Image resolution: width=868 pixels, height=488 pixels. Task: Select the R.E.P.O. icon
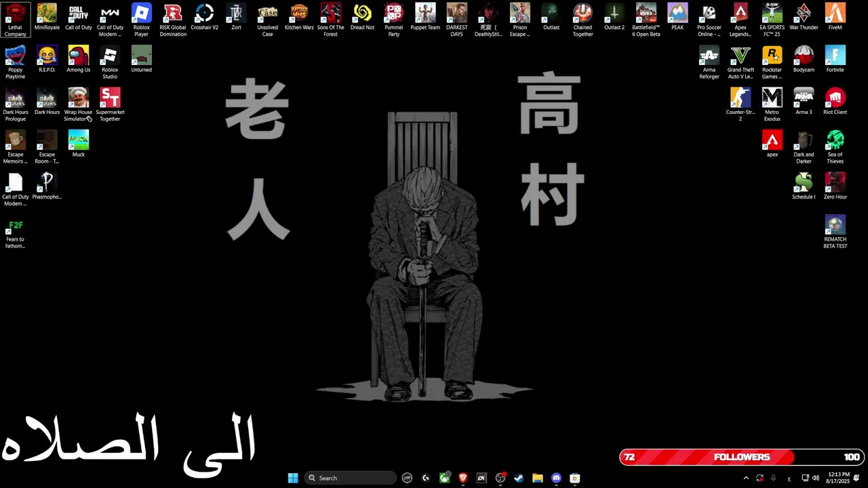coord(47,60)
